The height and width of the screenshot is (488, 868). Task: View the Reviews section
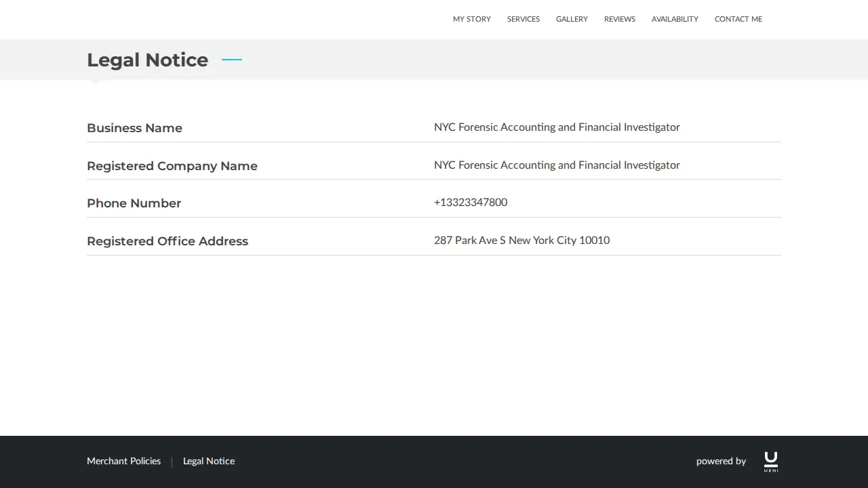click(620, 19)
